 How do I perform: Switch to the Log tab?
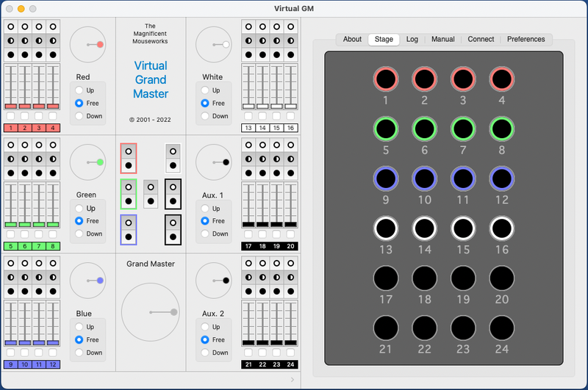pos(412,40)
